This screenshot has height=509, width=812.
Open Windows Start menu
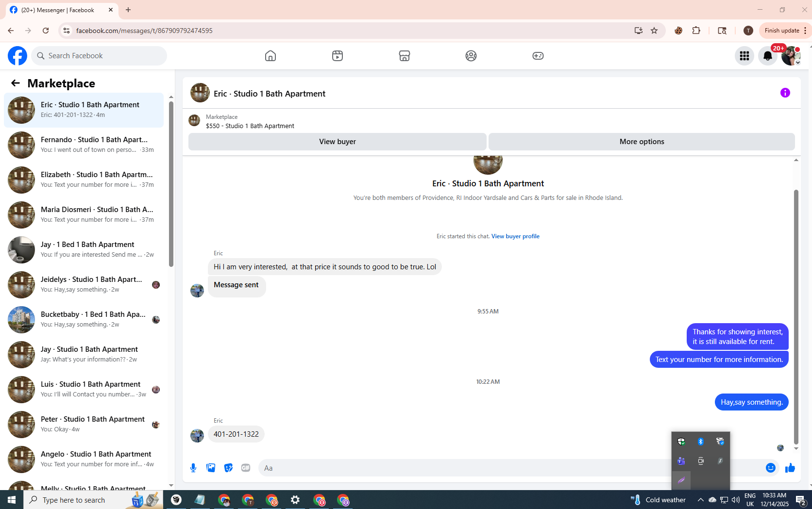pyautogui.click(x=12, y=500)
